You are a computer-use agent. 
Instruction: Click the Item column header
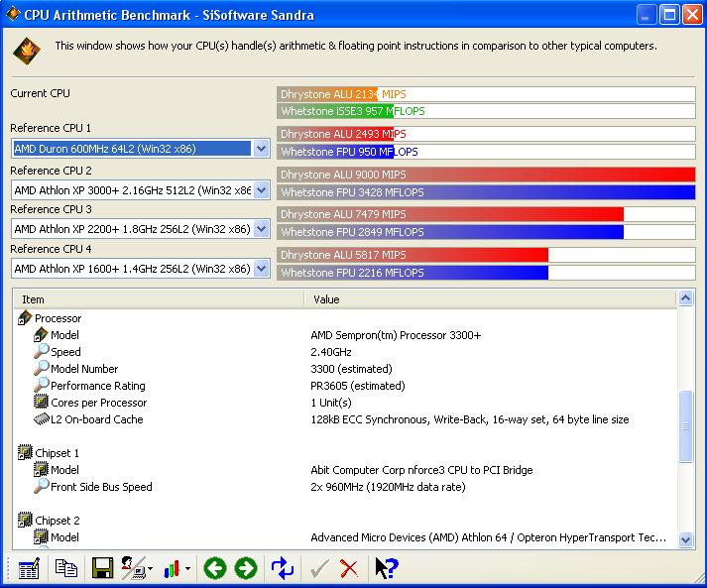160,299
